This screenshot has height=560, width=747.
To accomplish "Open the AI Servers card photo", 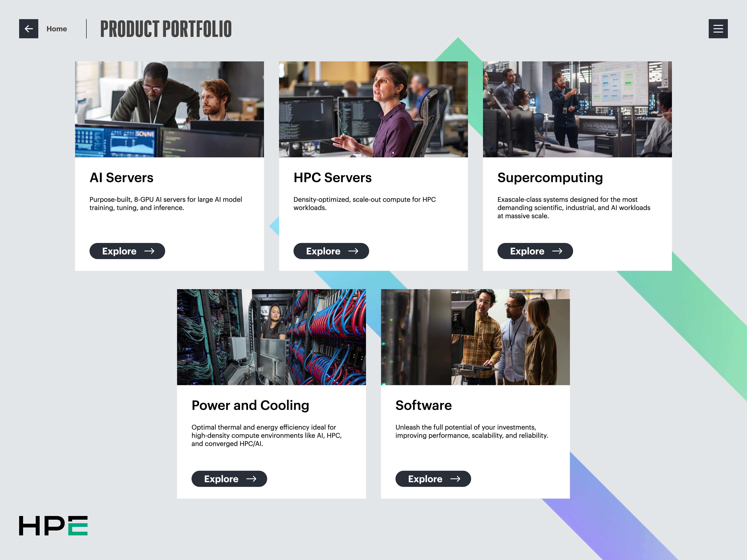I will click(170, 109).
